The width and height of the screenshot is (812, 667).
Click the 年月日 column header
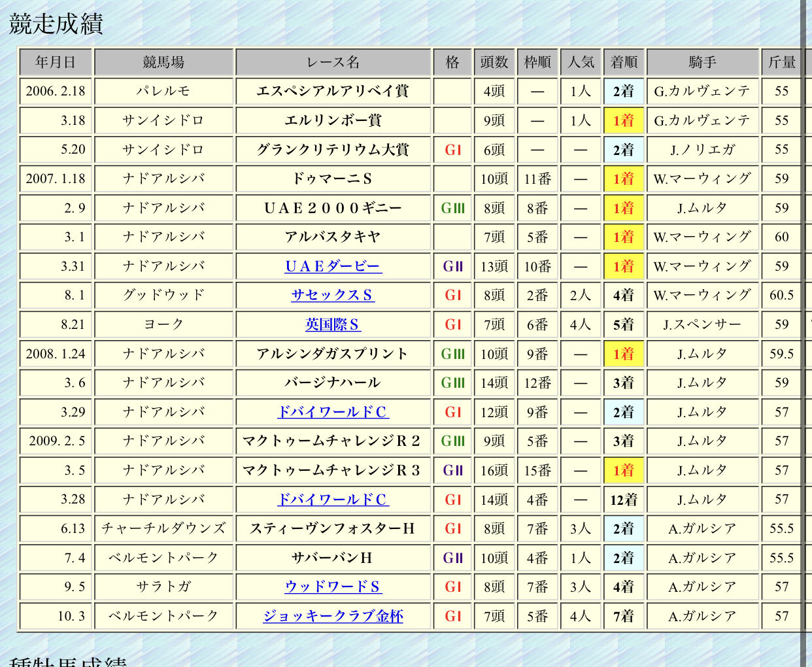(x=56, y=62)
